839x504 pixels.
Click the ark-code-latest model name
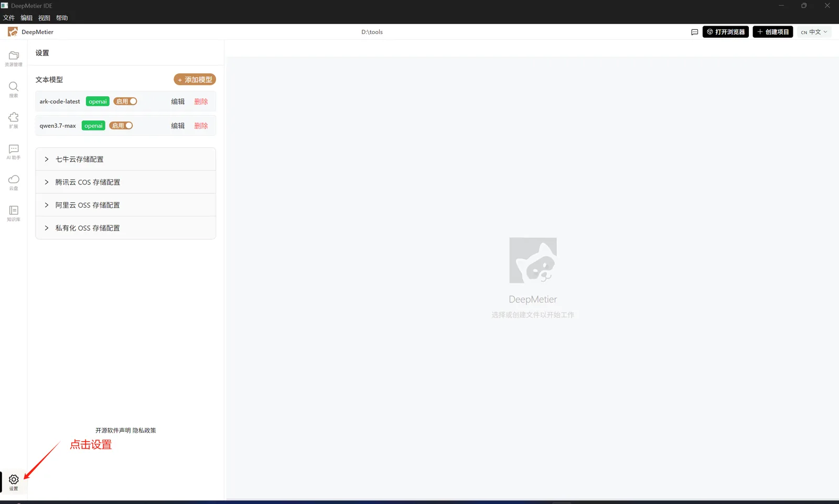click(60, 102)
